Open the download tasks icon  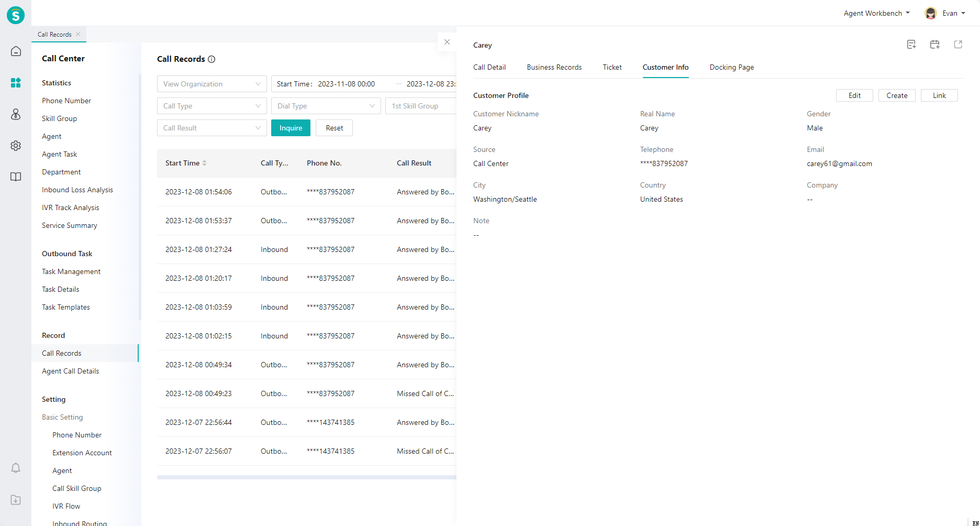(16, 500)
